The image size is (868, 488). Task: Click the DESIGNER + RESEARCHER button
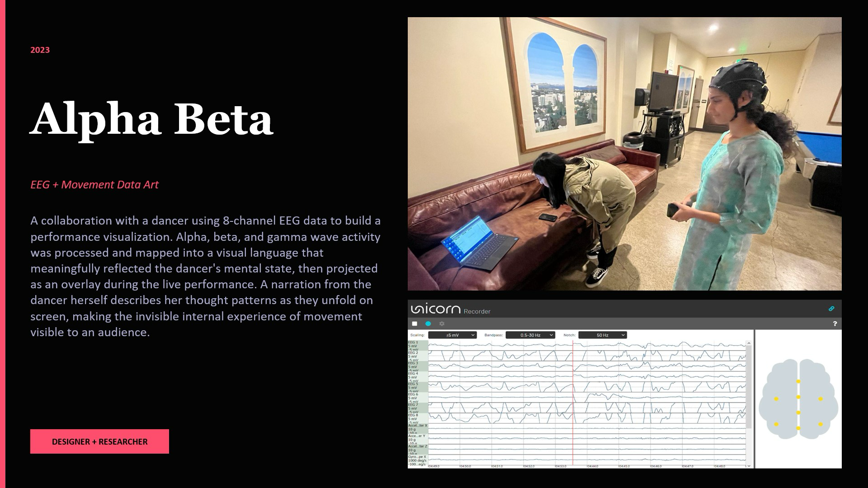coord(99,441)
